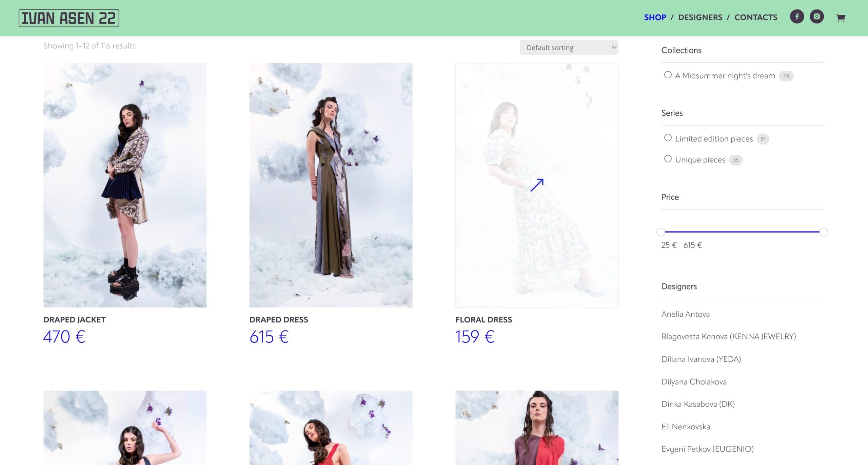The height and width of the screenshot is (465, 868).
Task: Open the Facebook page icon
Action: tap(797, 17)
